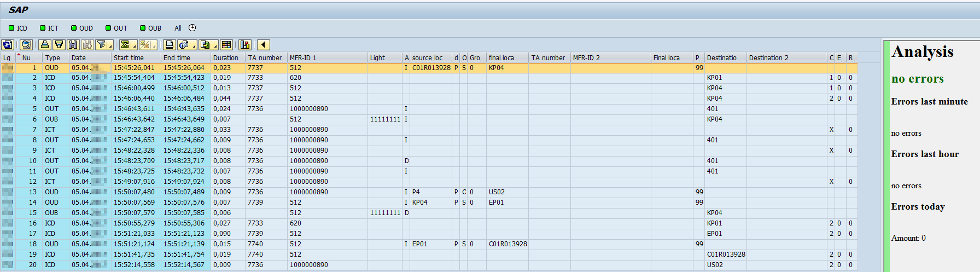This screenshot has width=980, height=272.
Task: Expand the filter funnel dropdown arrow
Action: pos(110,47)
